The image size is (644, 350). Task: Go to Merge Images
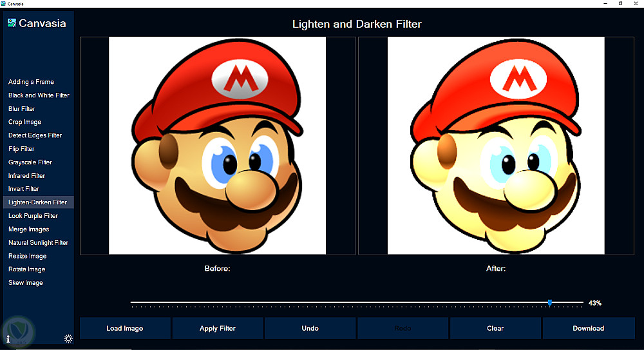coord(29,229)
